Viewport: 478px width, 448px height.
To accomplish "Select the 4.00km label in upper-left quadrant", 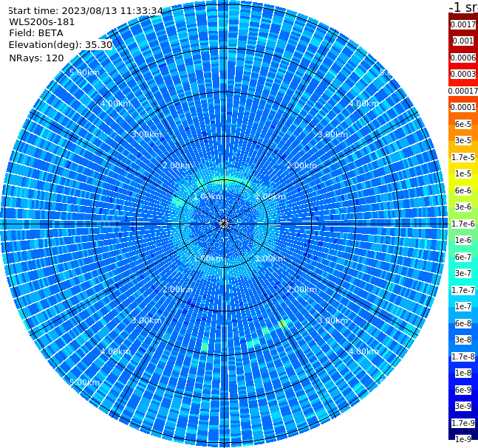I will point(115,103).
